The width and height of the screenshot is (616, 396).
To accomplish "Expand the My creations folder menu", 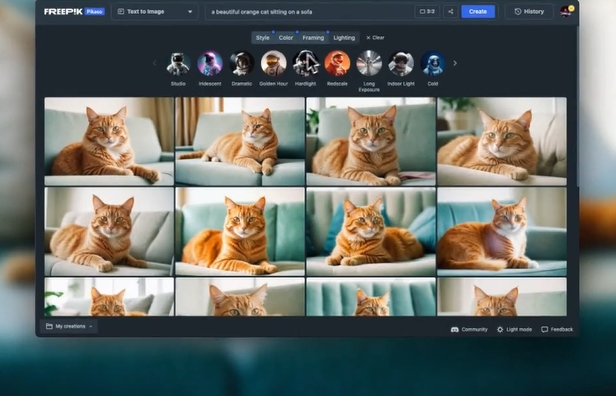I will coord(69,326).
